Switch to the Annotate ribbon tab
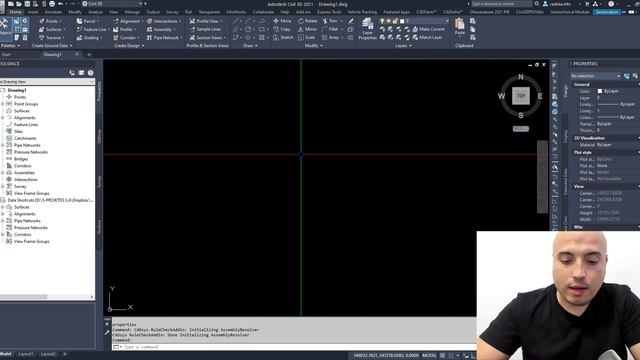640x360 pixels. [53, 12]
